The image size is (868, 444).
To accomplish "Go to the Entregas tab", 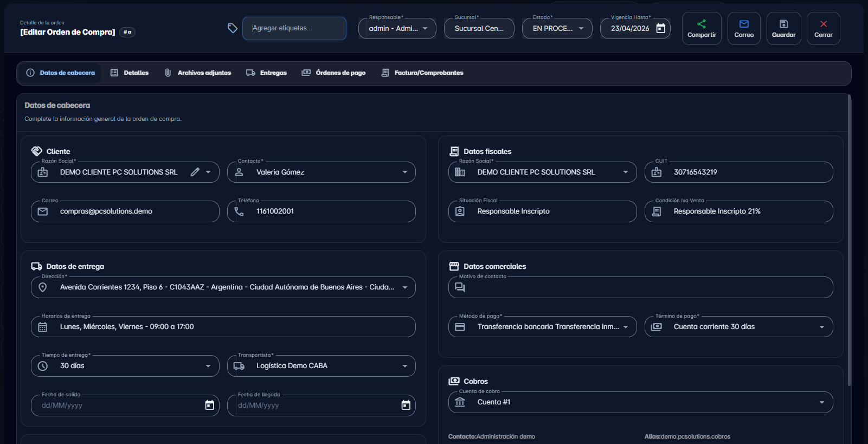I will (266, 73).
